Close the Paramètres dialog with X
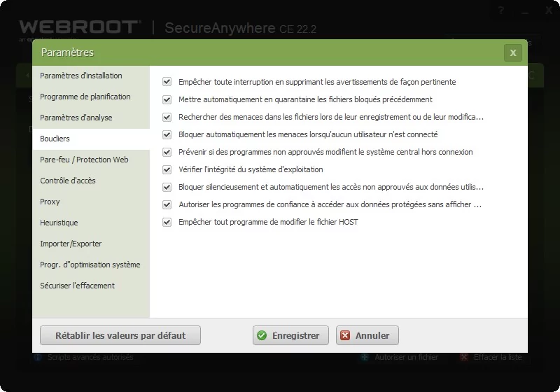The image size is (560, 392). [513, 52]
